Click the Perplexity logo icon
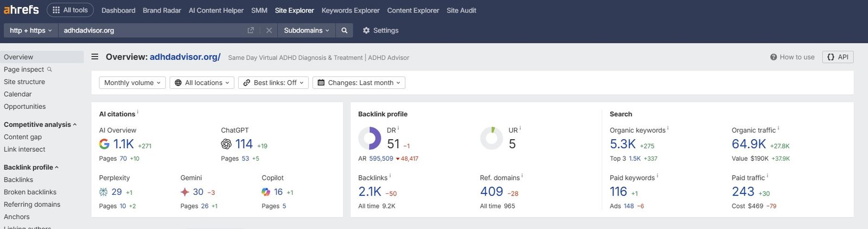868x229 pixels. click(104, 192)
